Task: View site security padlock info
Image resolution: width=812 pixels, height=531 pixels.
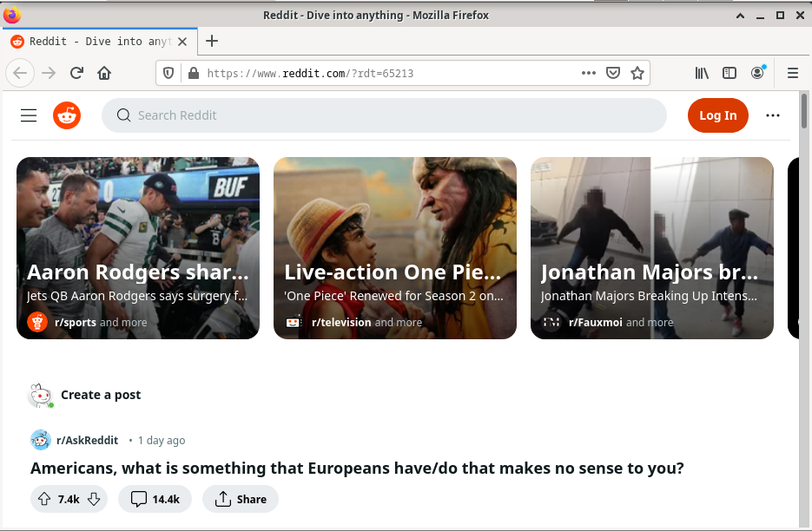Action: point(194,73)
